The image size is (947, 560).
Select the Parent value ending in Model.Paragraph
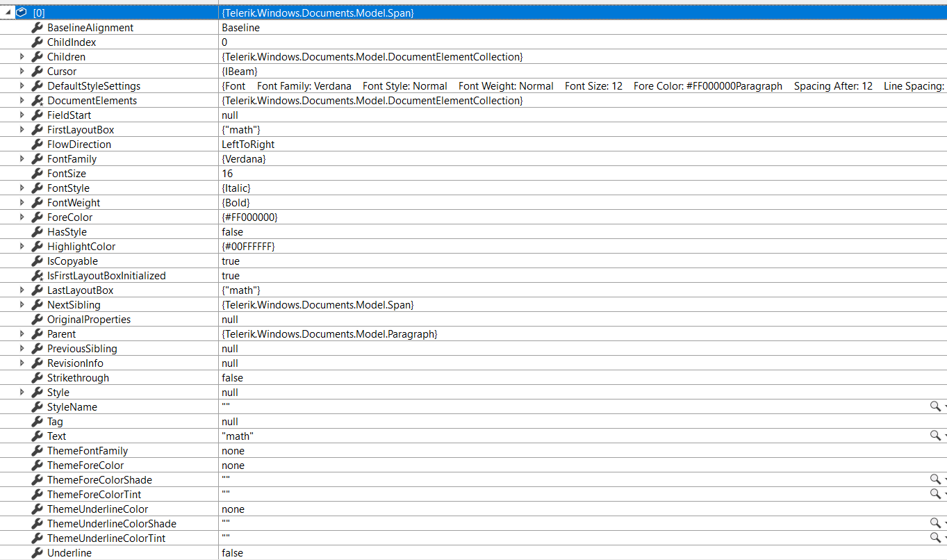tap(329, 334)
